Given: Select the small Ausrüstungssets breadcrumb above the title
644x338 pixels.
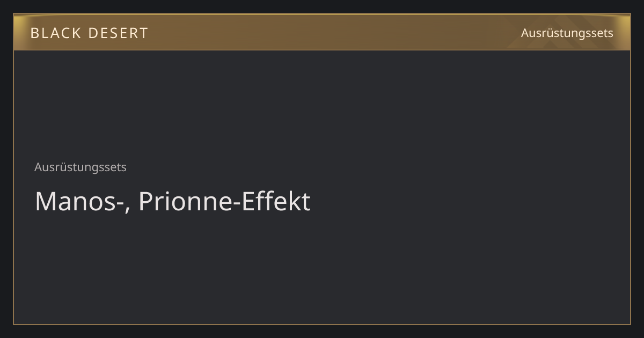Looking at the screenshot, I should click(80, 167).
